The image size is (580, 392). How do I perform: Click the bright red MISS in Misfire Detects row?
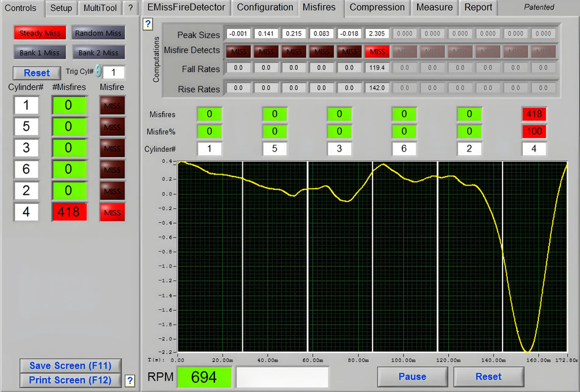(377, 52)
